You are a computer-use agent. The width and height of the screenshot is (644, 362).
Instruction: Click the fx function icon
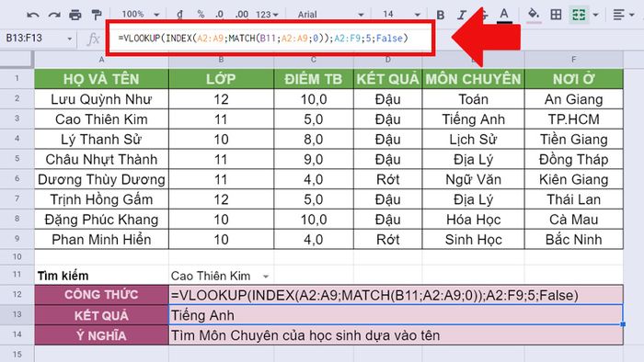94,39
